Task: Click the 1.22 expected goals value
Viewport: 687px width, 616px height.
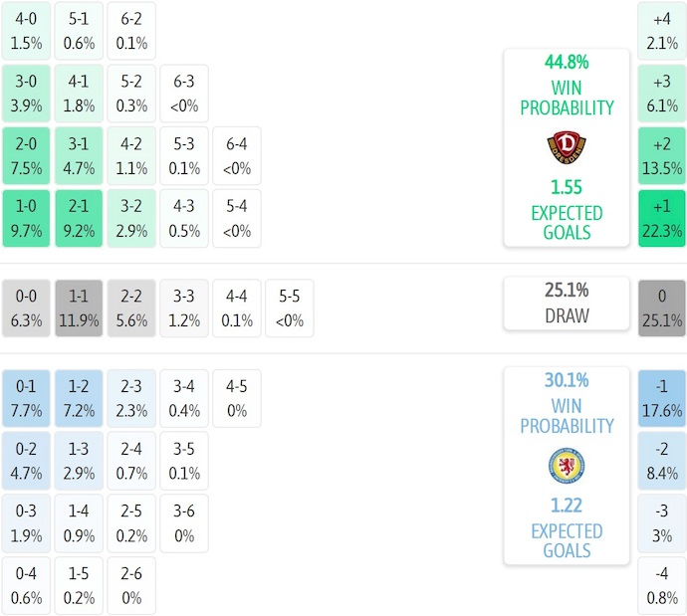Action: click(566, 506)
